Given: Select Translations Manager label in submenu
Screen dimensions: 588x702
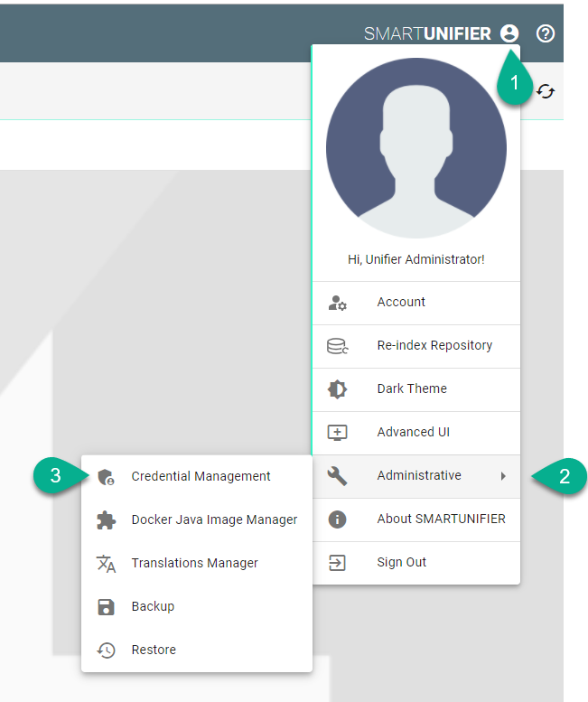Looking at the screenshot, I should pyautogui.click(x=194, y=563).
